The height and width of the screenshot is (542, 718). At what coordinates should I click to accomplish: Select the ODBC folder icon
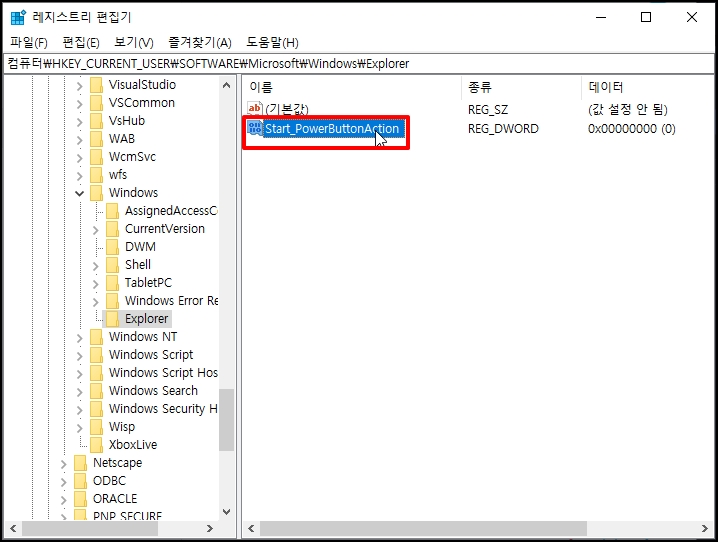80,481
